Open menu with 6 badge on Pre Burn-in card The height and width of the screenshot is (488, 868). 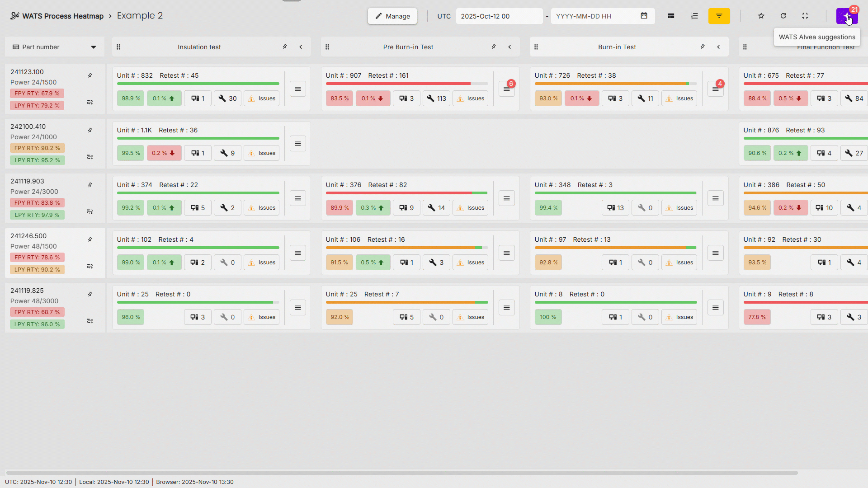click(507, 89)
